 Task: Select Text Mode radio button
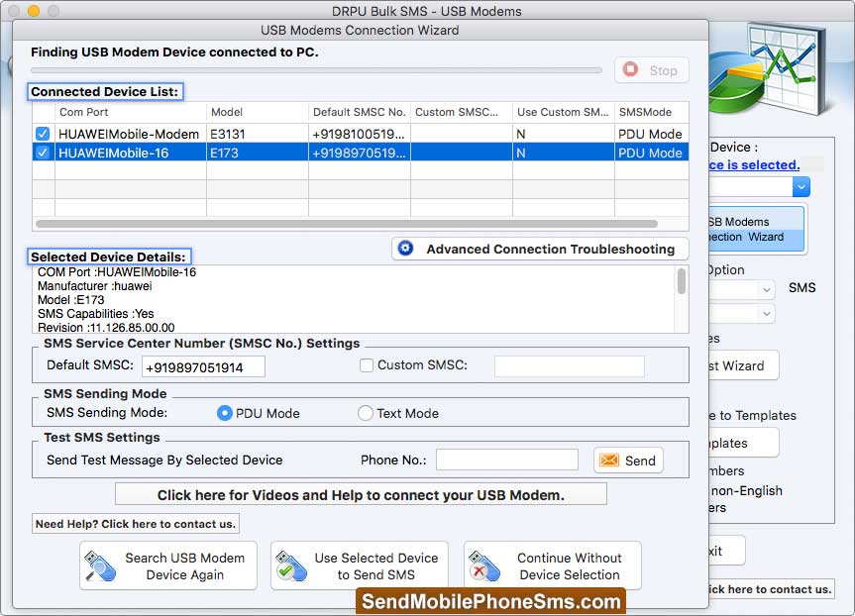click(366, 413)
